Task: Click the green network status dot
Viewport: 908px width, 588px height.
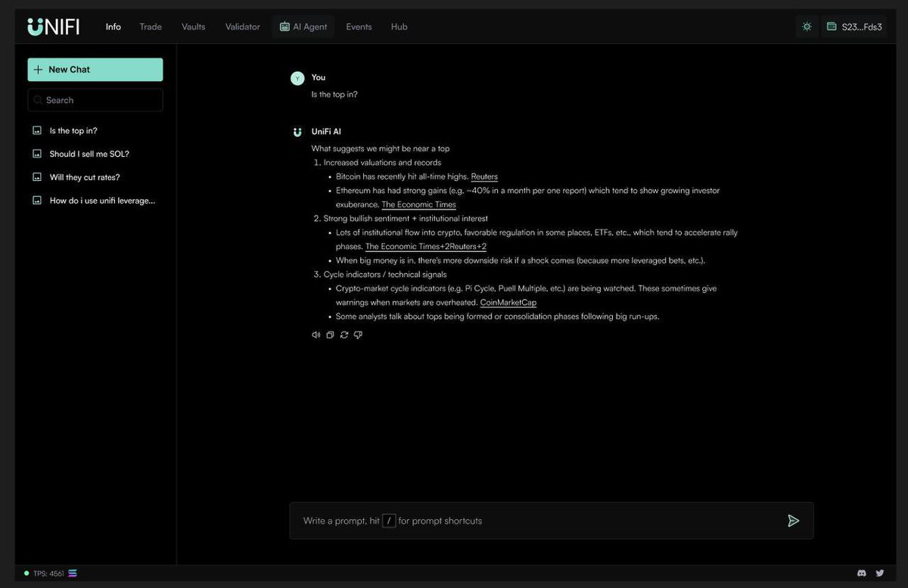Action: point(26,574)
